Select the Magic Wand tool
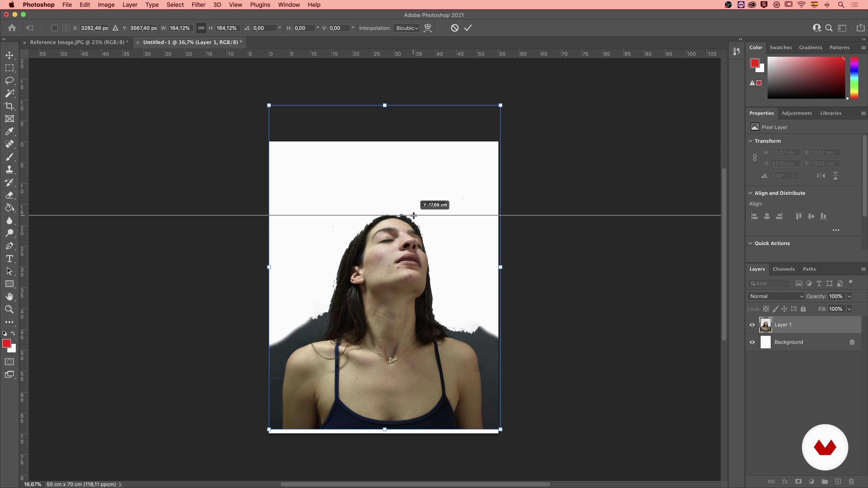Screen dimensions: 868x488 pyautogui.click(x=9, y=93)
